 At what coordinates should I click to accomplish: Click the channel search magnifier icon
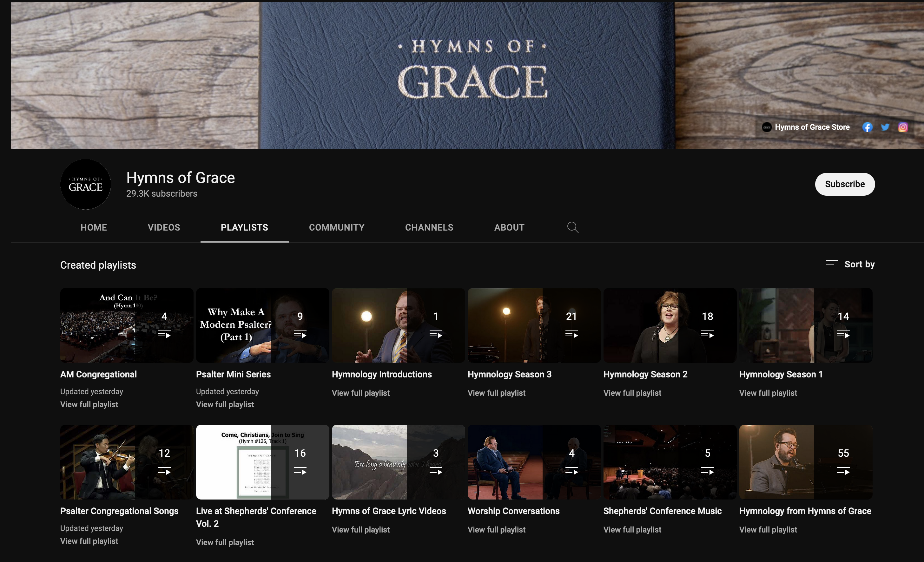[x=573, y=227]
